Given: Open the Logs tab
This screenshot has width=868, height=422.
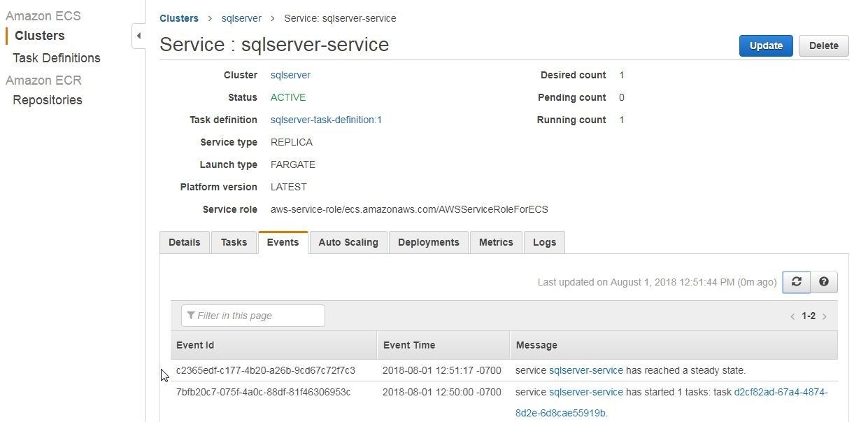Looking at the screenshot, I should (544, 242).
